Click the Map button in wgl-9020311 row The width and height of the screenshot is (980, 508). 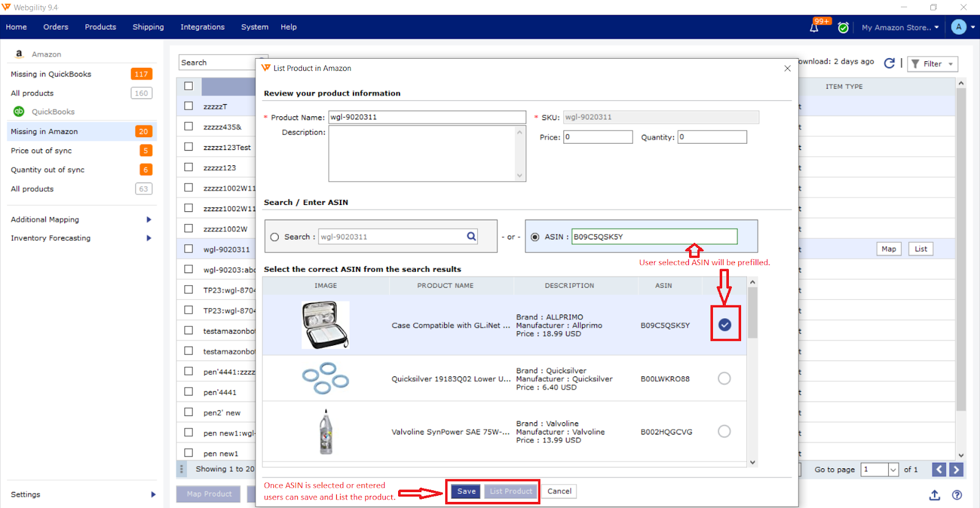(x=889, y=249)
